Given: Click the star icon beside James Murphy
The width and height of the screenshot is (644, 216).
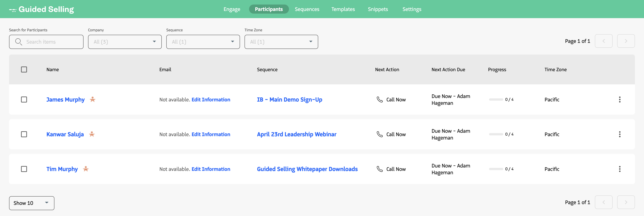Looking at the screenshot, I should coord(93,99).
